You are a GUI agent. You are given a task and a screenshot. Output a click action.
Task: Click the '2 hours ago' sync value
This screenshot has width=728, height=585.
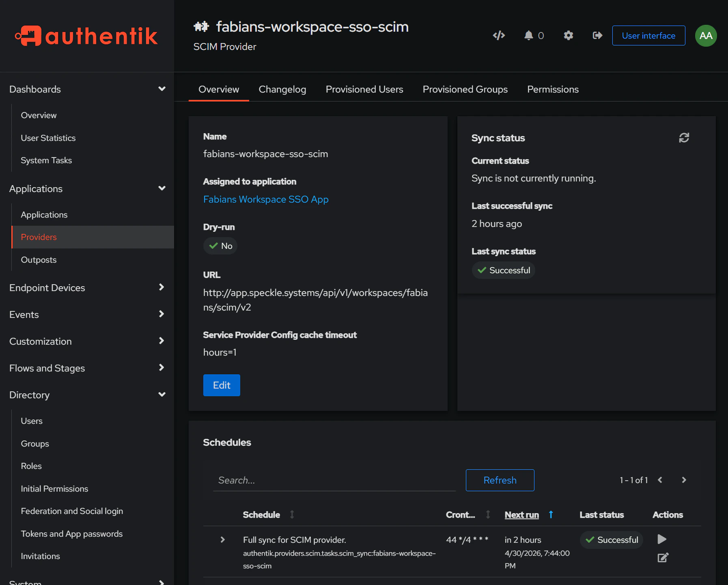497,224
